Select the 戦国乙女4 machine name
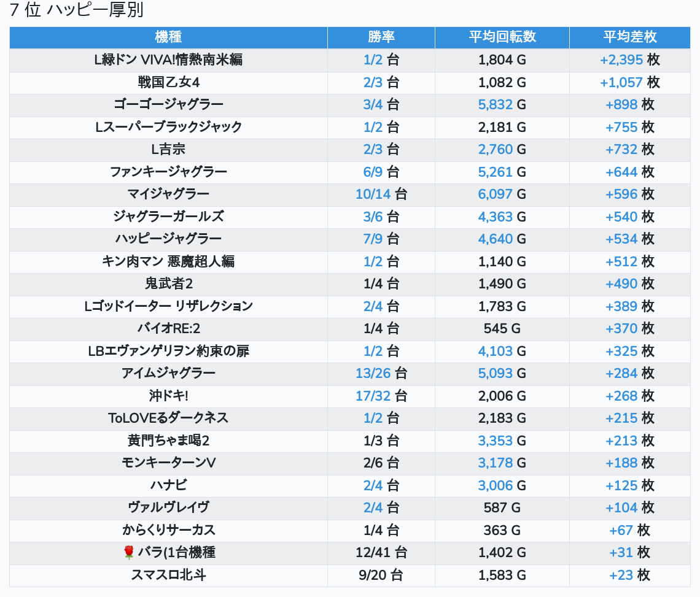Viewport: 700px width, 597px height. click(x=168, y=83)
